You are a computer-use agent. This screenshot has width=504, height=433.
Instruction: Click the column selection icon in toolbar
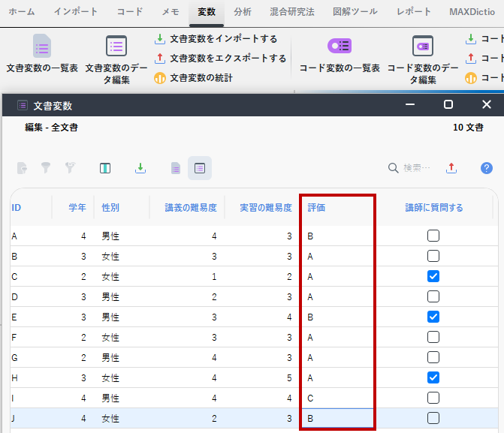(x=105, y=168)
